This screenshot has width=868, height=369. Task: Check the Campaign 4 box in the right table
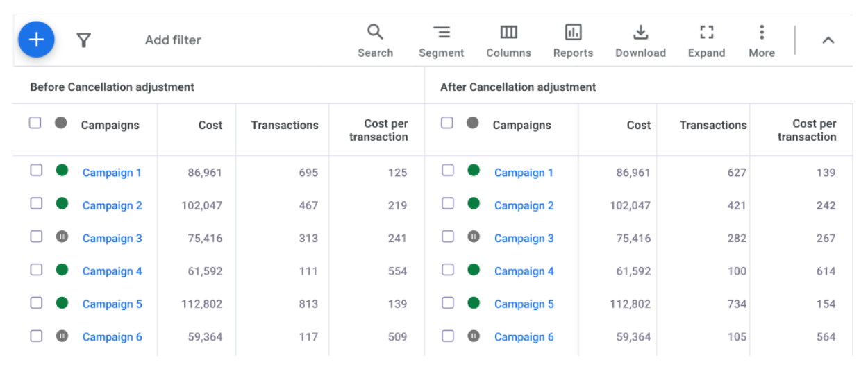click(x=448, y=270)
